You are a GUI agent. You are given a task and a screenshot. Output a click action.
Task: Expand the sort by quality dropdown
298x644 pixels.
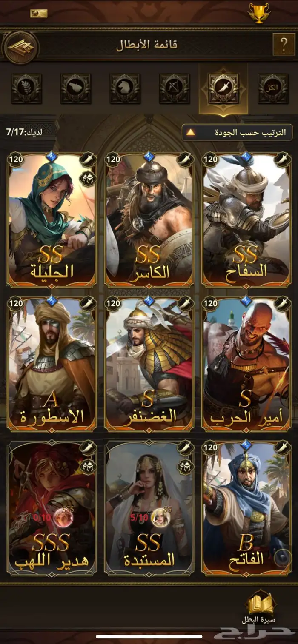point(238,132)
